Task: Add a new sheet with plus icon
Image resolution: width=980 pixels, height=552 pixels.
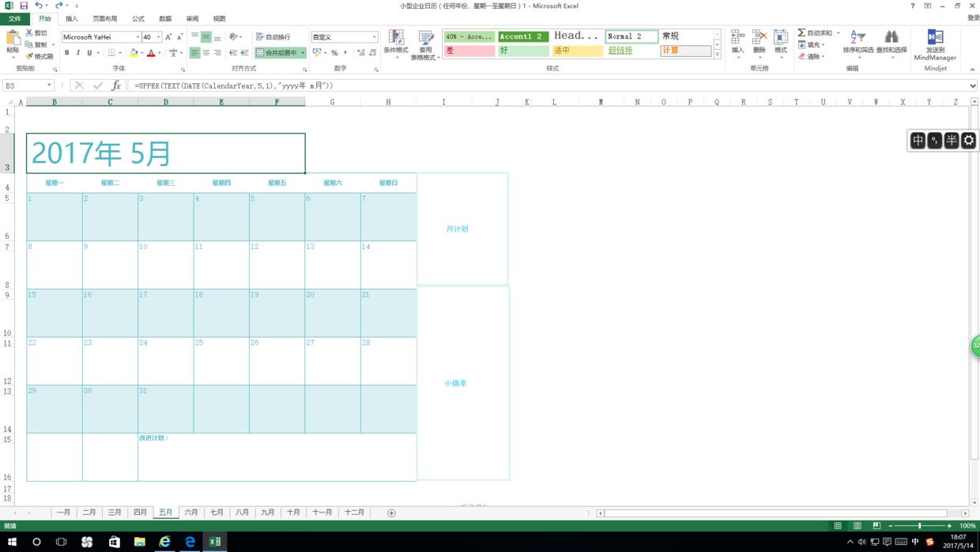Action: (x=391, y=512)
